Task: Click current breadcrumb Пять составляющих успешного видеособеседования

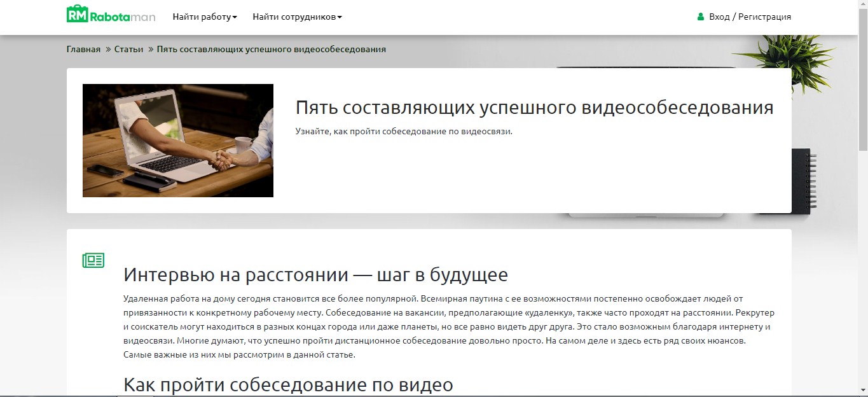Action: click(x=271, y=49)
